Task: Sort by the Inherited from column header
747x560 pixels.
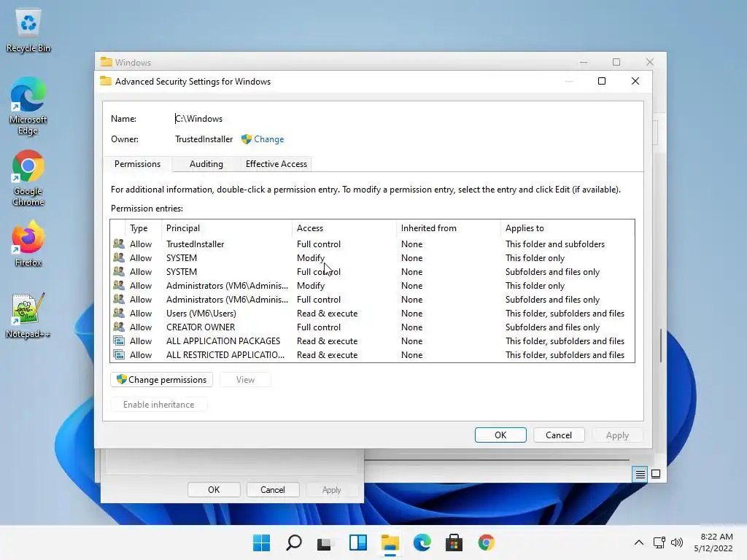Action: 449,228
